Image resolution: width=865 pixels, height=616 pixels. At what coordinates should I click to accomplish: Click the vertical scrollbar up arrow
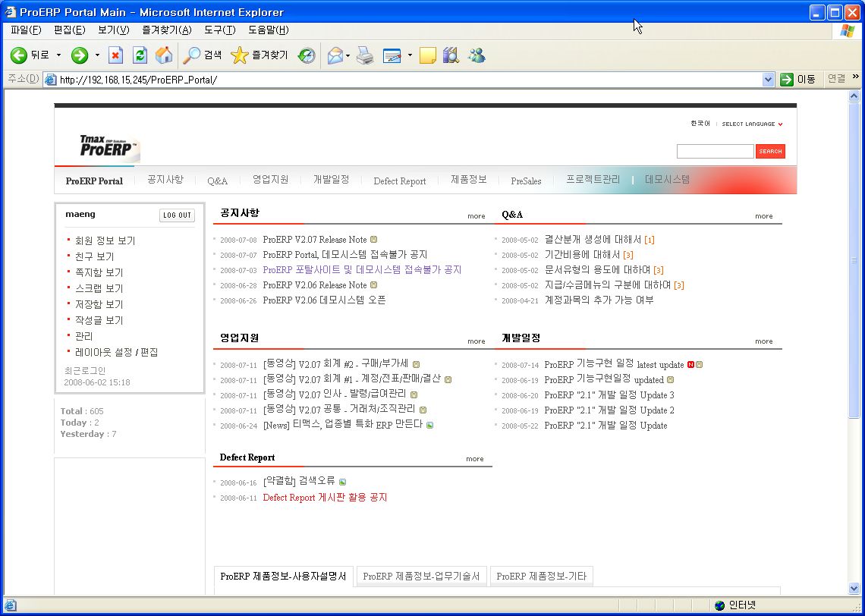point(854,96)
